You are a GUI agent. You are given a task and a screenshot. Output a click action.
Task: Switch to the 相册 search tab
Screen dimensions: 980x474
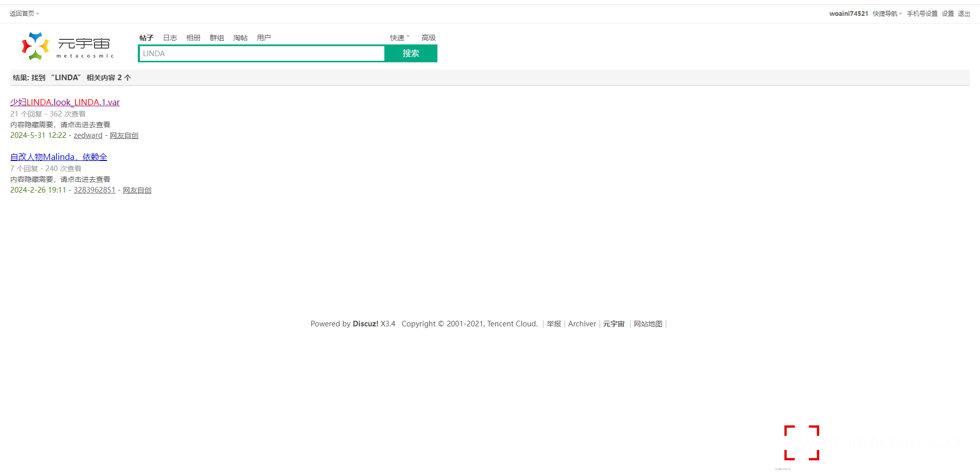pyautogui.click(x=193, y=38)
